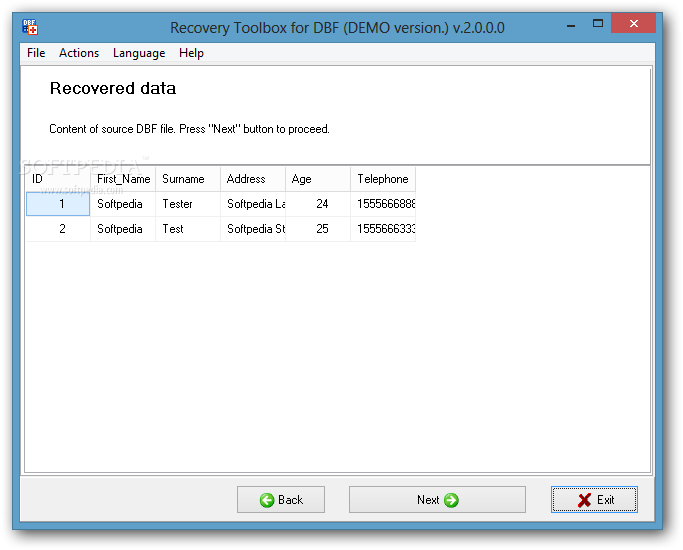Select the Telephone cell starting 1555666888
Image resolution: width=683 pixels, height=550 pixels.
pos(383,204)
